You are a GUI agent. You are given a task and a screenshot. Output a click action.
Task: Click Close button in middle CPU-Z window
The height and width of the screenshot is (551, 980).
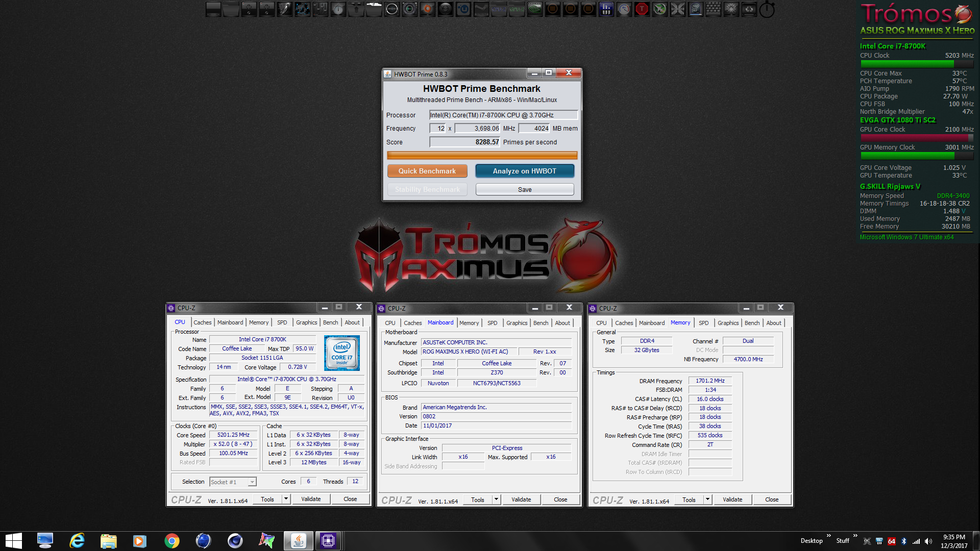pos(560,499)
